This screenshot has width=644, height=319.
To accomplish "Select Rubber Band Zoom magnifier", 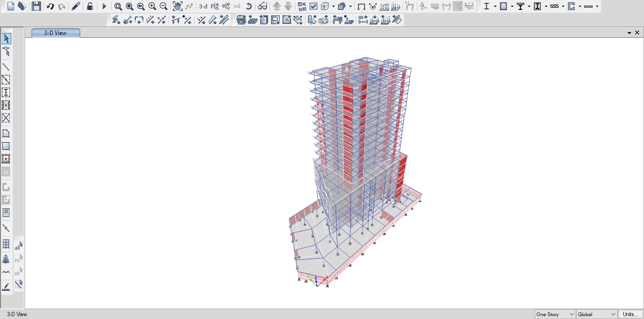I will point(118,6).
